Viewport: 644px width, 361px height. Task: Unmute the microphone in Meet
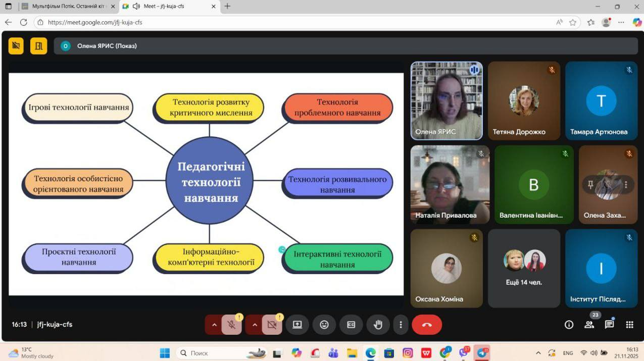click(231, 325)
